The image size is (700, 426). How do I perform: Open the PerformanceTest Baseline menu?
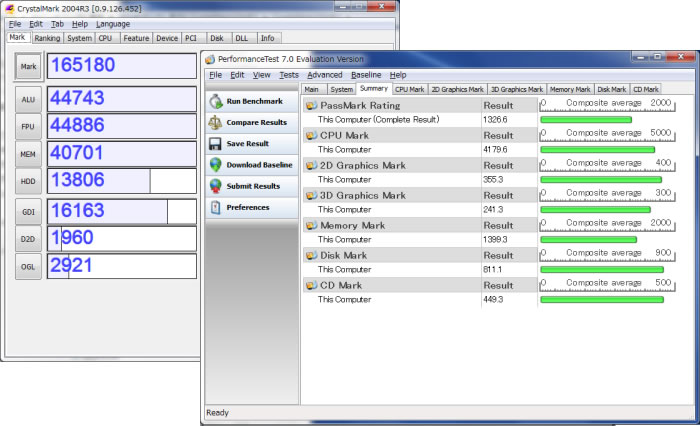pos(366,75)
